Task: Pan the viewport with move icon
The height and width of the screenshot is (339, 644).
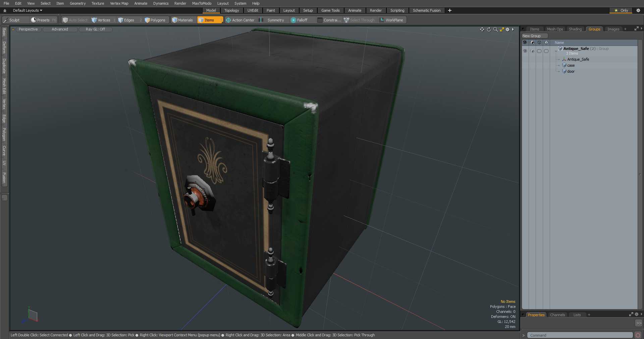Action: [x=482, y=29]
